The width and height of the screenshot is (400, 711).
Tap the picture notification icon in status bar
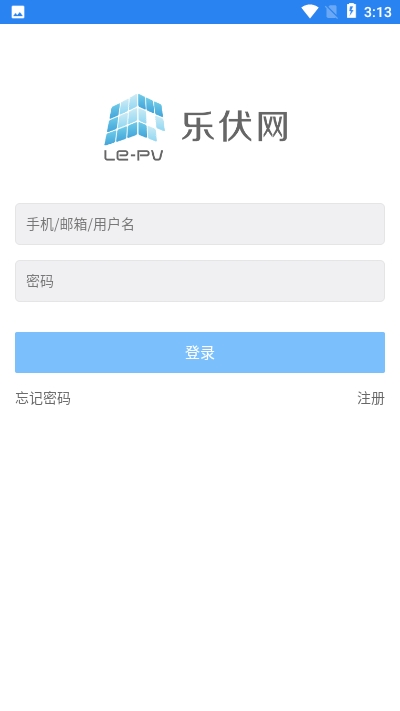click(18, 12)
